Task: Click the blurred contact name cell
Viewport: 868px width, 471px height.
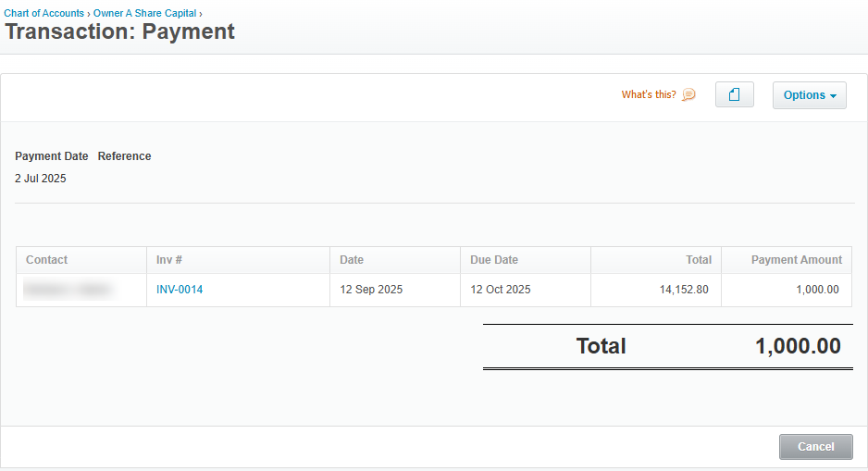Action: coord(68,290)
